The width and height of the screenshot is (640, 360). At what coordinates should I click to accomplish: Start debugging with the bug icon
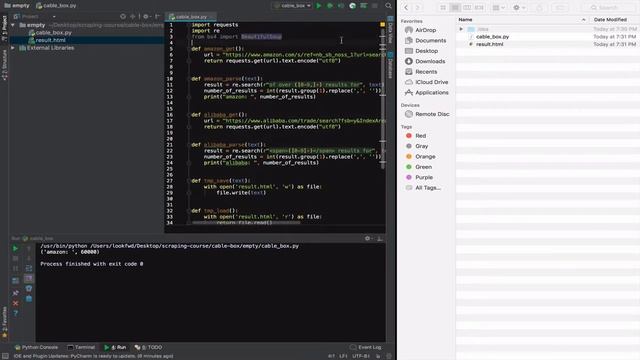(330, 6)
